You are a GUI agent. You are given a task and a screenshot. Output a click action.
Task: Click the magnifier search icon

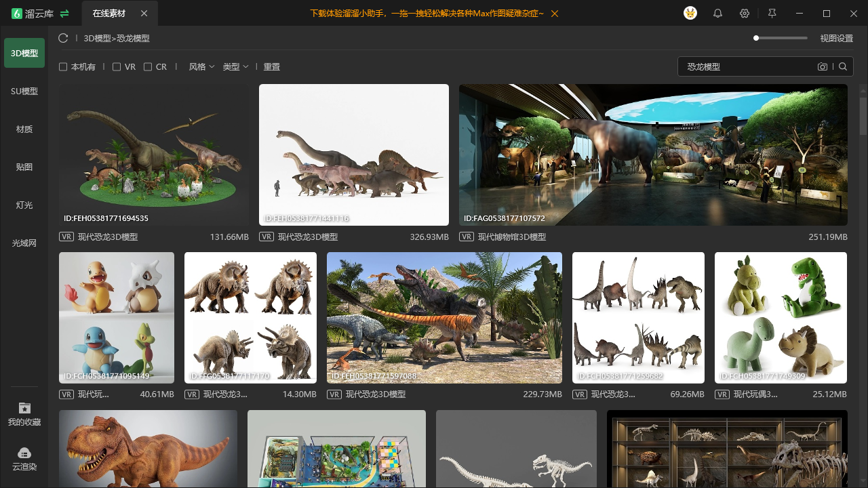843,66
